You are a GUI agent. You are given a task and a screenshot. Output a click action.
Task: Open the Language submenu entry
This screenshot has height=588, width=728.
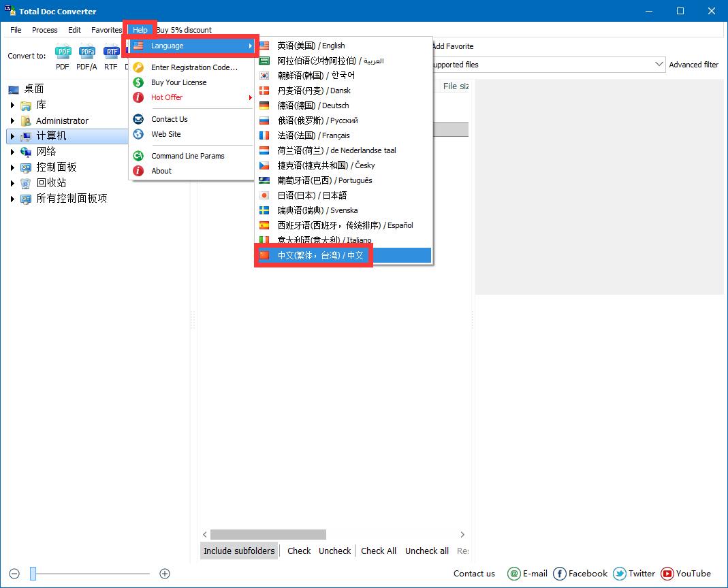tap(192, 46)
